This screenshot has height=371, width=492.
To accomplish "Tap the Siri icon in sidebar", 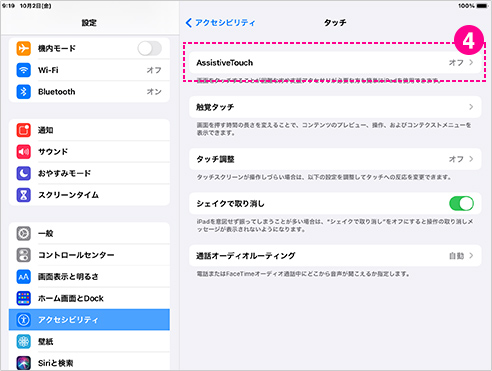I will tap(24, 363).
